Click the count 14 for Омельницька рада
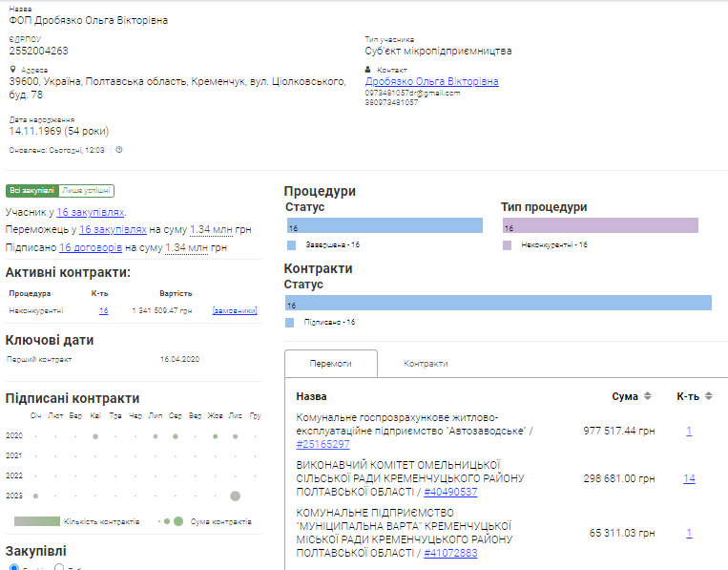This screenshot has width=728, height=570. (x=689, y=478)
